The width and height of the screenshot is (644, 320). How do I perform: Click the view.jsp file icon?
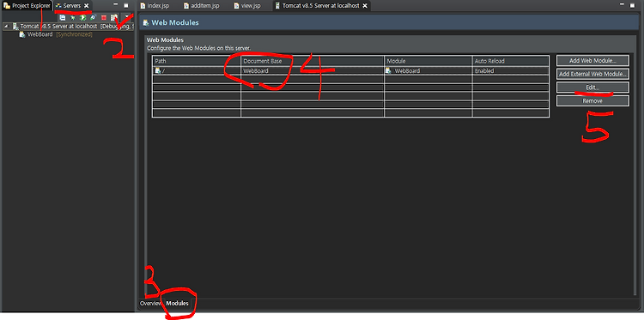(x=237, y=6)
